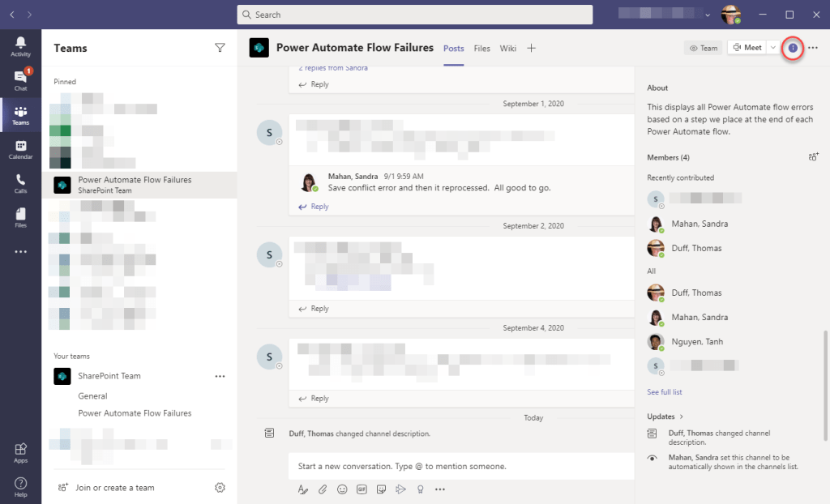Expand the Updates section chevron

(681, 416)
